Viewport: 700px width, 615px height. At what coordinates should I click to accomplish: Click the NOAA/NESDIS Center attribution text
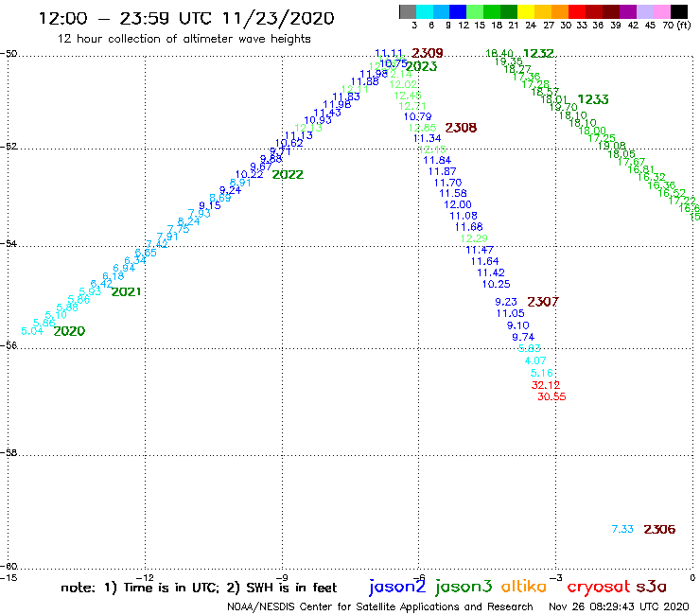(380, 606)
